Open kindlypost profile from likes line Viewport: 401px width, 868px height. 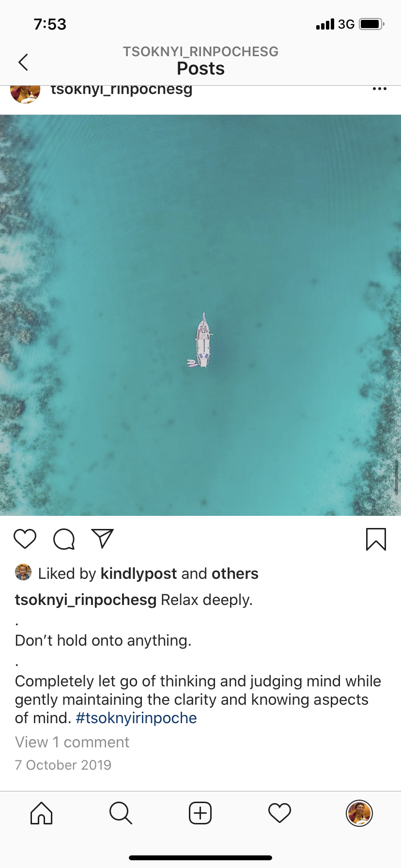pos(139,573)
